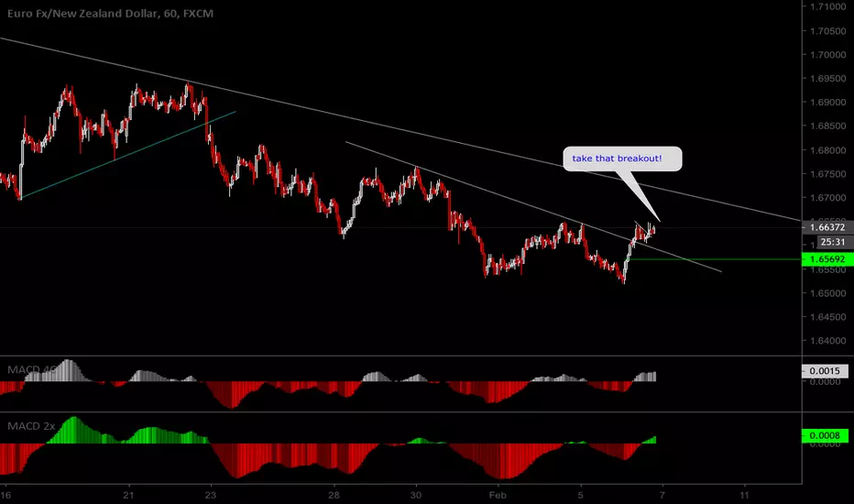Click the 28 date on time axis
The width and height of the screenshot is (854, 504).
click(334, 495)
